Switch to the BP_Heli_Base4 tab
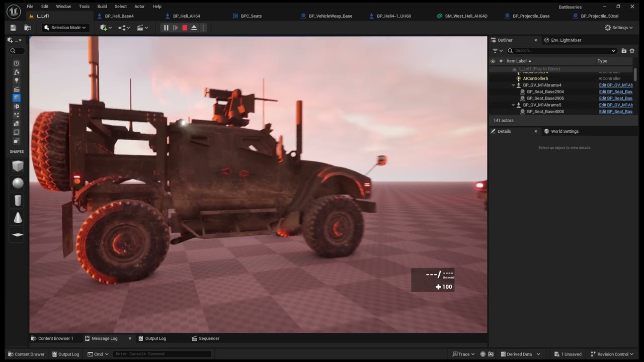 click(119, 16)
